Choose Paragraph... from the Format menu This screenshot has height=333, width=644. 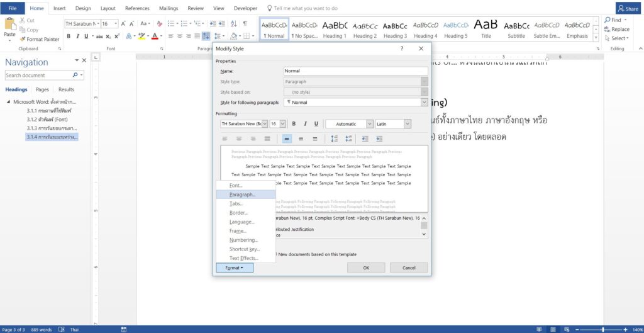point(242,195)
